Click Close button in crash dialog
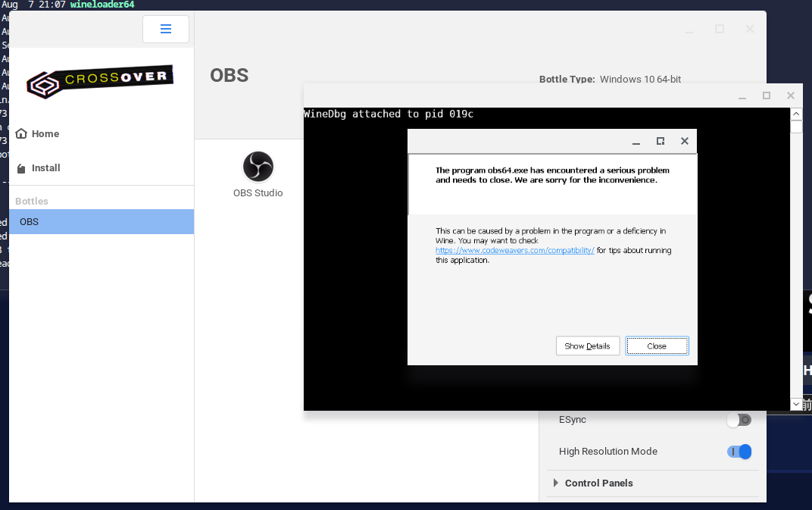Screen dimensions: 812x510 point(657,346)
